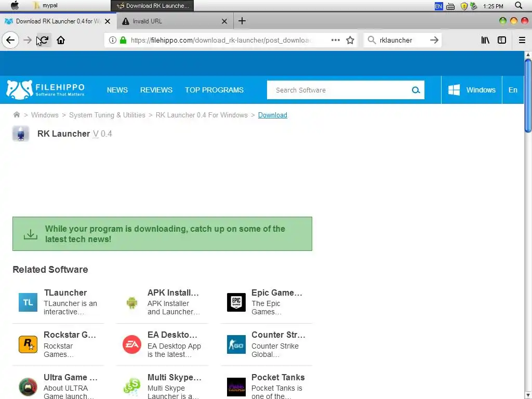The image size is (532, 399).
Task: Close the Download RK Launcher tab
Action: [108, 21]
